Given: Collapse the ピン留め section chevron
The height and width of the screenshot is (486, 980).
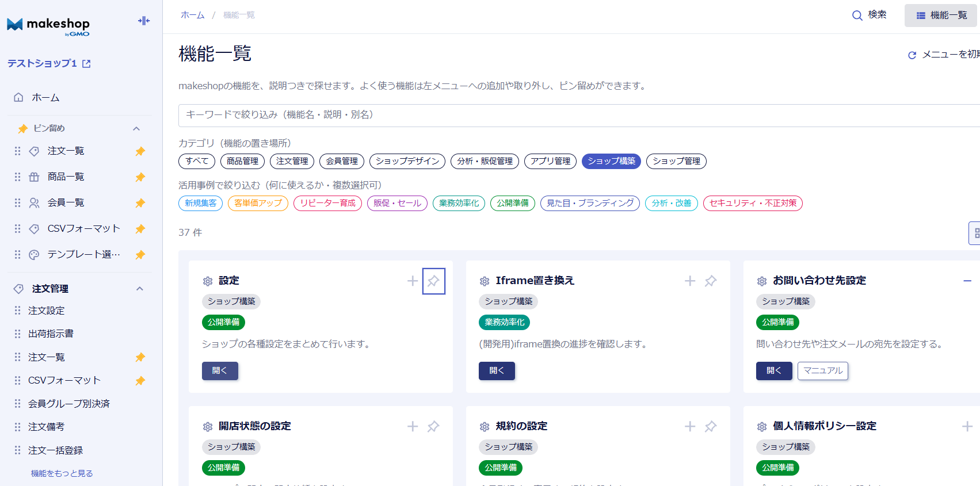Looking at the screenshot, I should coord(136,128).
